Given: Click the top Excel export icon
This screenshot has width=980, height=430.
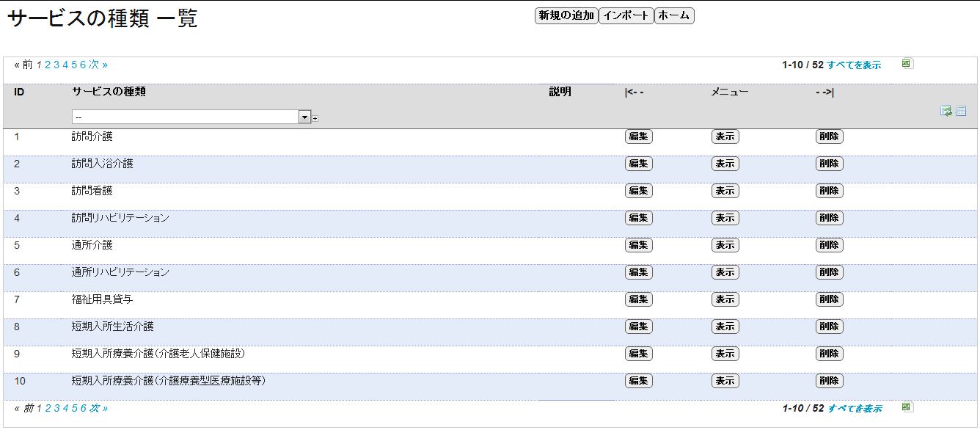Looking at the screenshot, I should click(907, 64).
